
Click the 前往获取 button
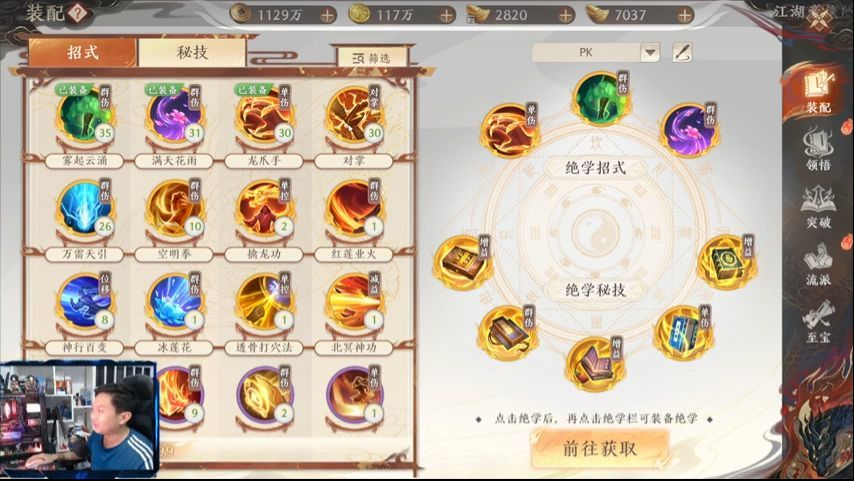coord(600,448)
